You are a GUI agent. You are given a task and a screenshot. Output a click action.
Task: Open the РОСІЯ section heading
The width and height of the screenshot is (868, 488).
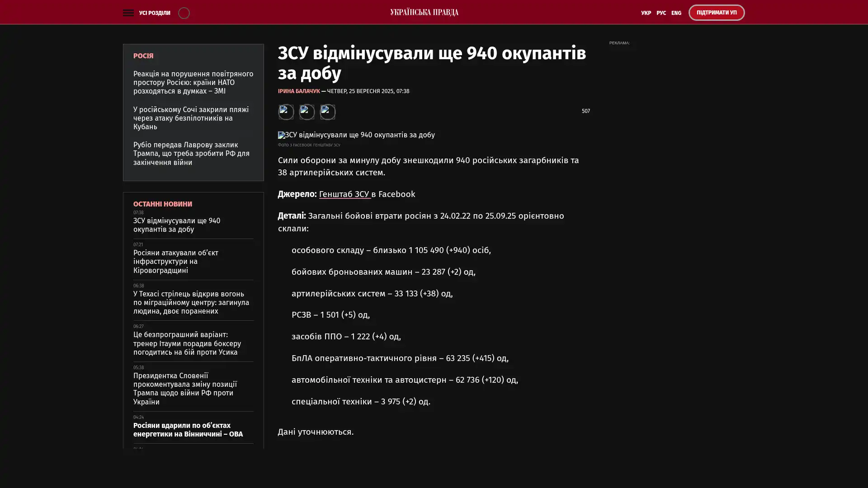click(x=143, y=56)
